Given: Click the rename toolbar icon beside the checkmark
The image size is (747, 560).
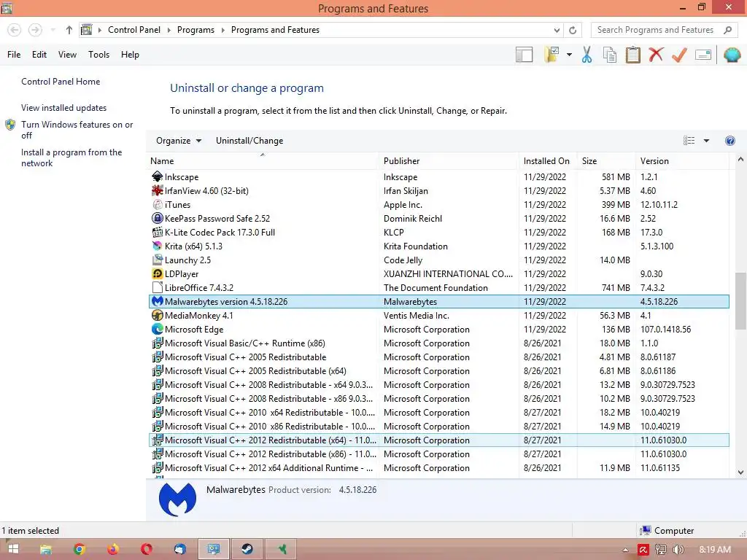Looking at the screenshot, I should (x=703, y=55).
